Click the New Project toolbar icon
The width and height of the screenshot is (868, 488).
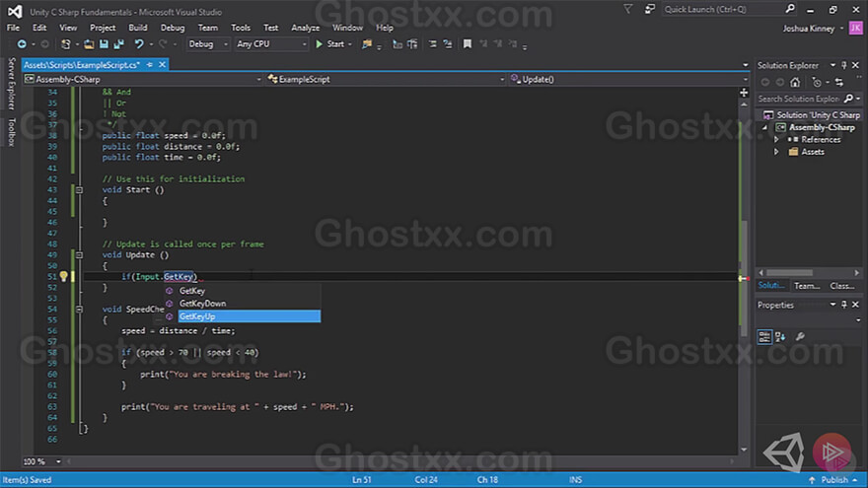click(x=65, y=44)
